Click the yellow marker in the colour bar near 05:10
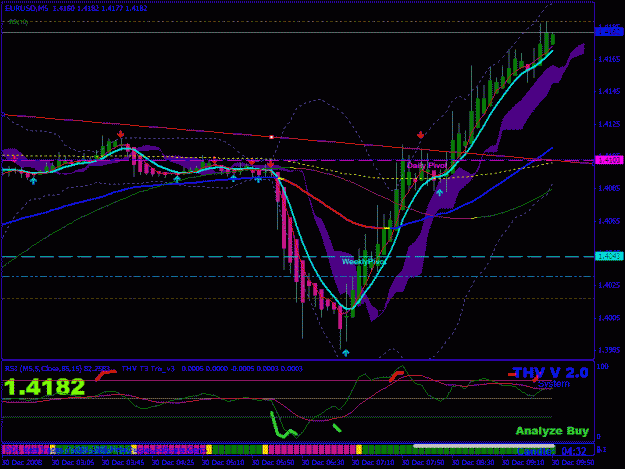The width and height of the screenshot is (625, 469). point(209,450)
